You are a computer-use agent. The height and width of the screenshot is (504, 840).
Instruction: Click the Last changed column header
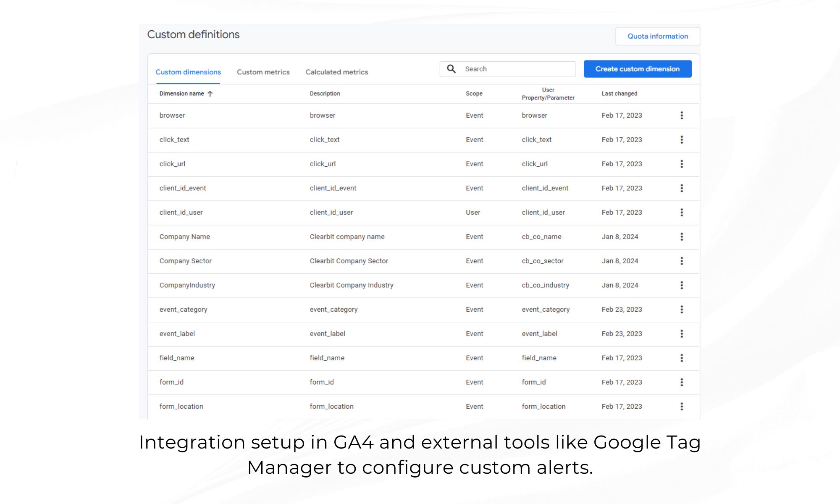point(619,94)
